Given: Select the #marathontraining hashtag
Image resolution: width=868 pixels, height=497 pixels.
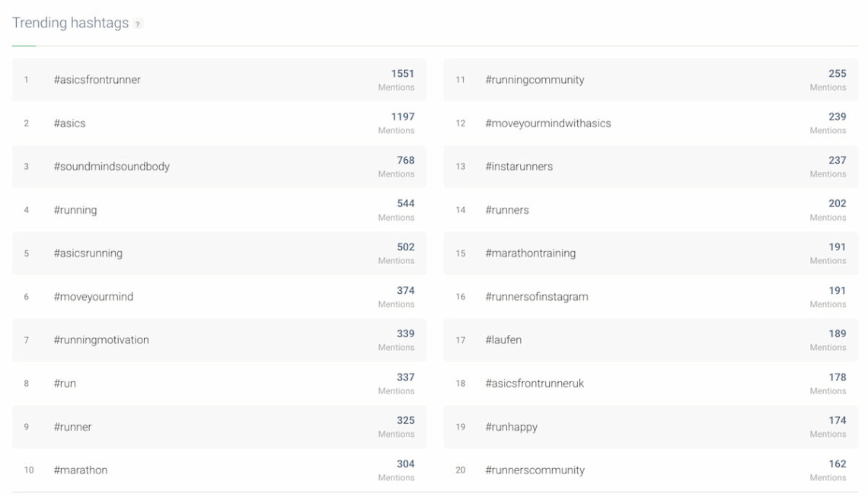Looking at the screenshot, I should [531, 253].
